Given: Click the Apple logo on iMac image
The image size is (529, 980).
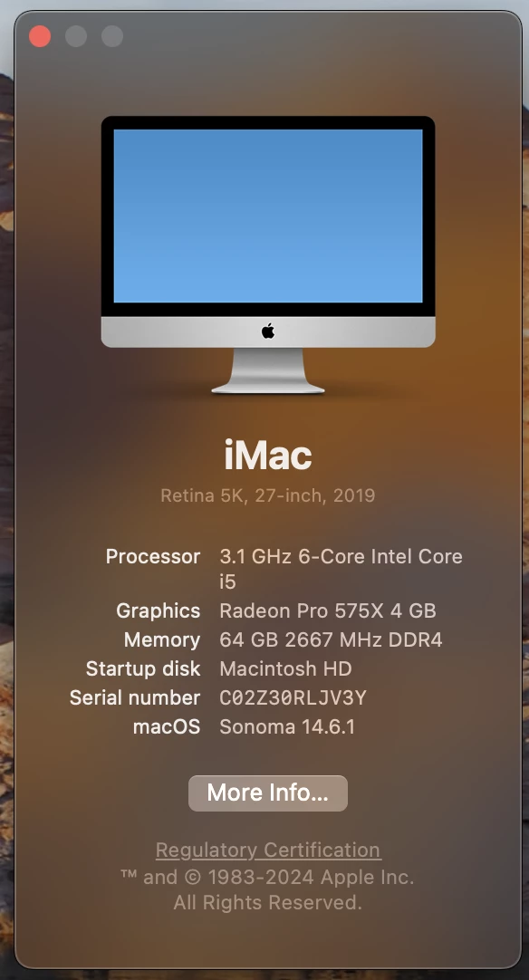Looking at the screenshot, I should [268, 331].
